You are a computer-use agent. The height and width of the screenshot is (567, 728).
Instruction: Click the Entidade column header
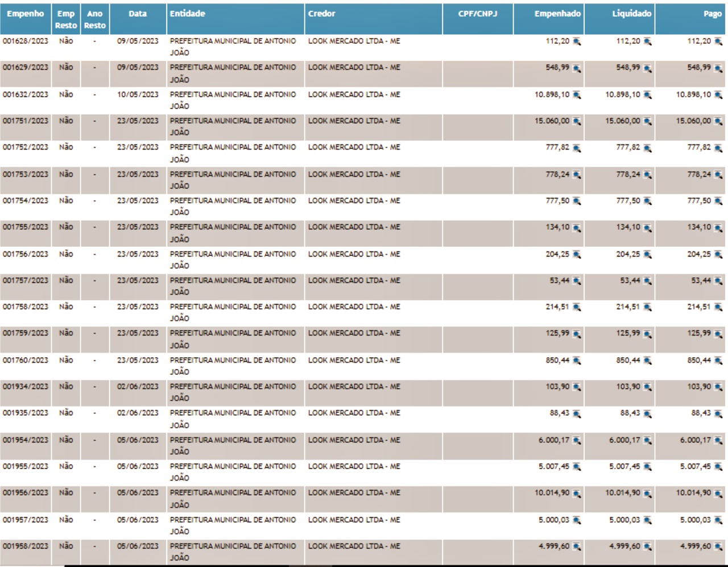pyautogui.click(x=188, y=14)
